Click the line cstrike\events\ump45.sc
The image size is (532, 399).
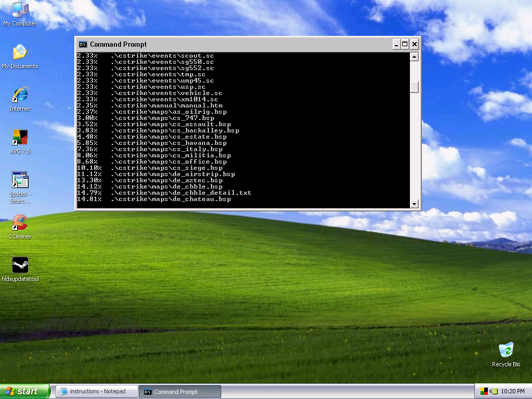[x=162, y=81]
